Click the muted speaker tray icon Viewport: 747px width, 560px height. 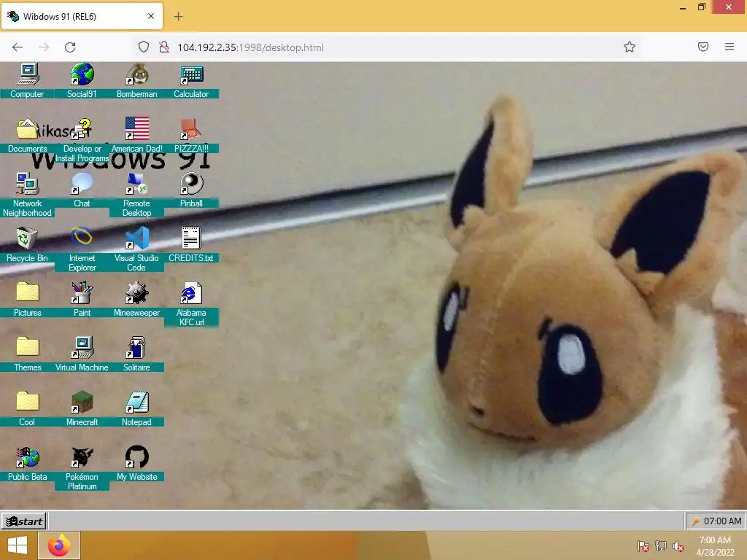tap(678, 546)
